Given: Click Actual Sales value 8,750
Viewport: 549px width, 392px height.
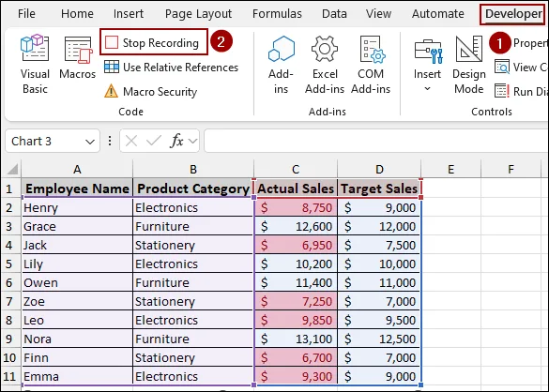Looking at the screenshot, I should (x=296, y=207).
